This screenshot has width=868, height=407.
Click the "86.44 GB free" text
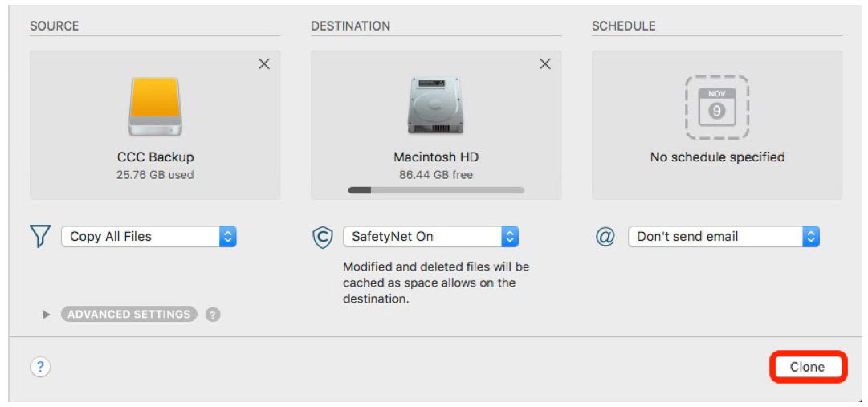tap(436, 175)
